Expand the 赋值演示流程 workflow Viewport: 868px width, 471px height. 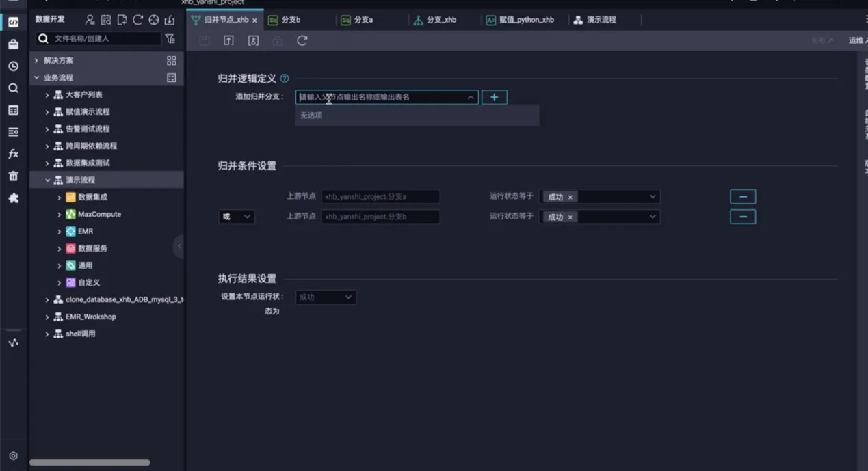click(x=47, y=112)
